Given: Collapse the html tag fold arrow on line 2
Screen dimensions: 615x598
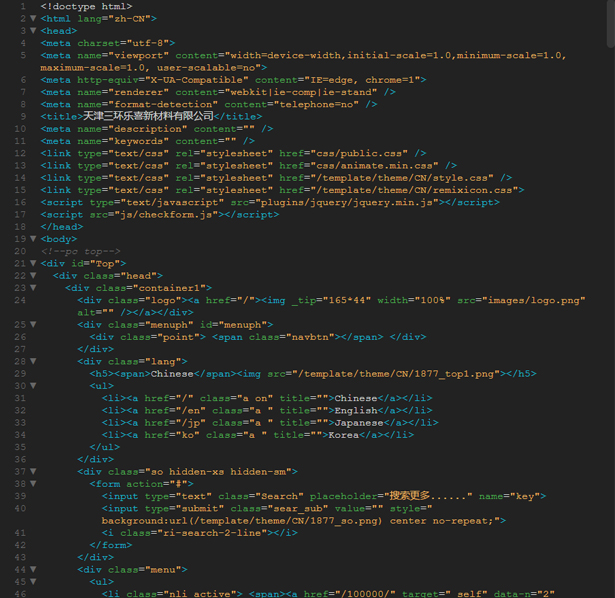Looking at the screenshot, I should pos(33,18).
